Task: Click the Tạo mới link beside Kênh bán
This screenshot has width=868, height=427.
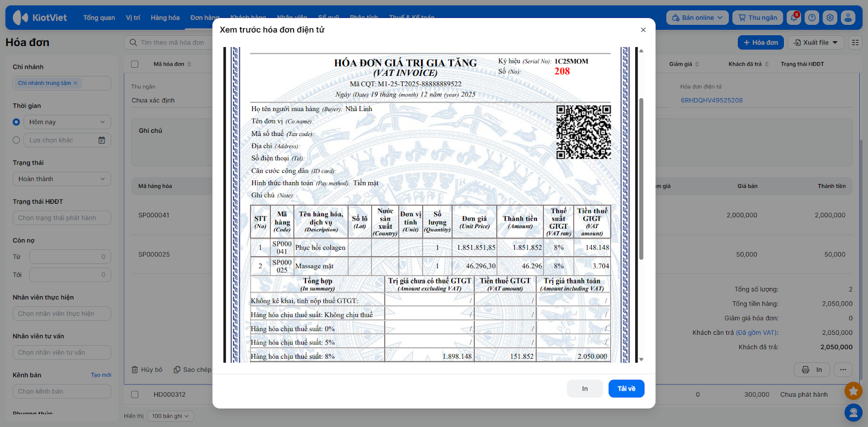Action: point(101,375)
